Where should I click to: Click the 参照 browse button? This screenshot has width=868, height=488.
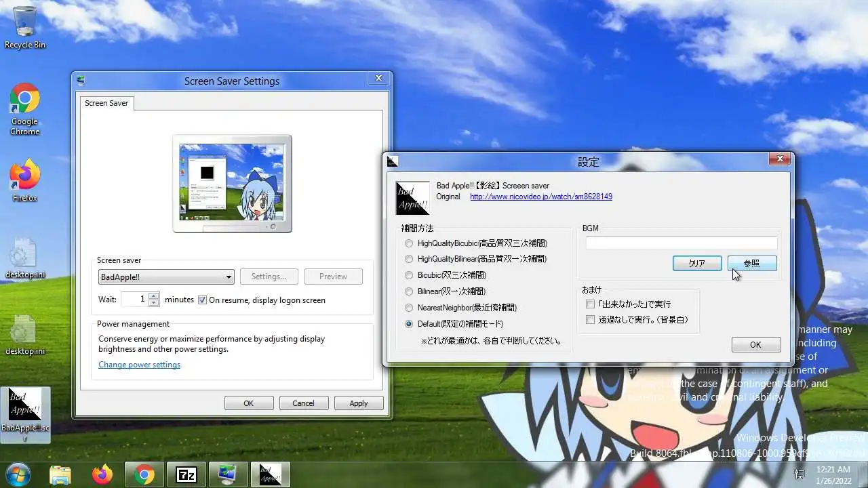pos(752,263)
